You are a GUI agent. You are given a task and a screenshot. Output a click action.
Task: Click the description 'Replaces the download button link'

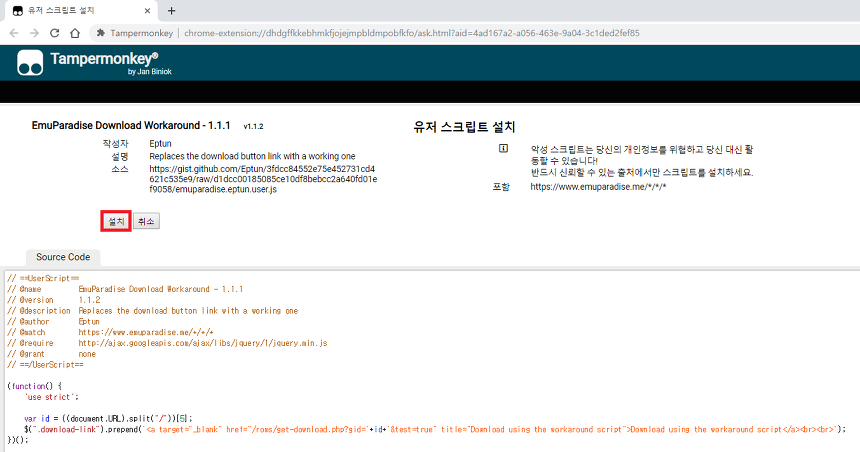coord(252,156)
